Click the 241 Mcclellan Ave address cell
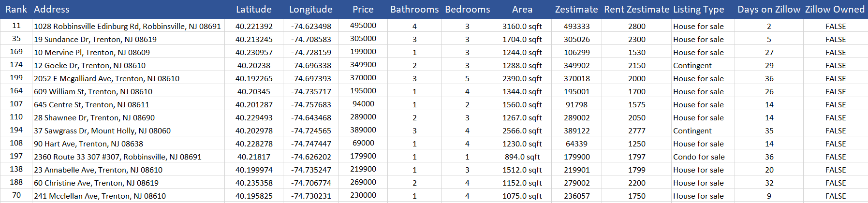The height and width of the screenshot is (203, 868). (128, 196)
